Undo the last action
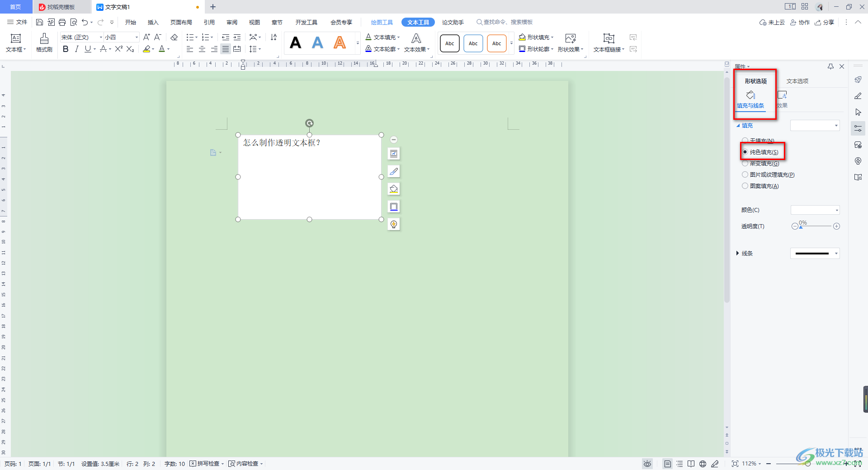 coord(85,22)
